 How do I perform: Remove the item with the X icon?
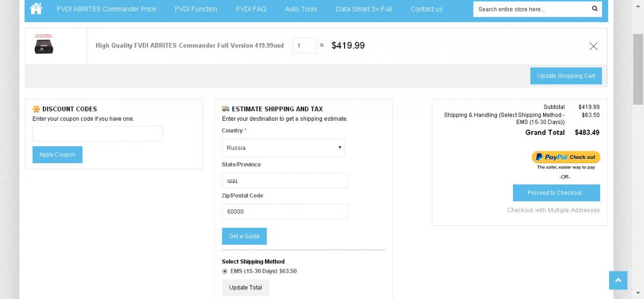tap(594, 46)
